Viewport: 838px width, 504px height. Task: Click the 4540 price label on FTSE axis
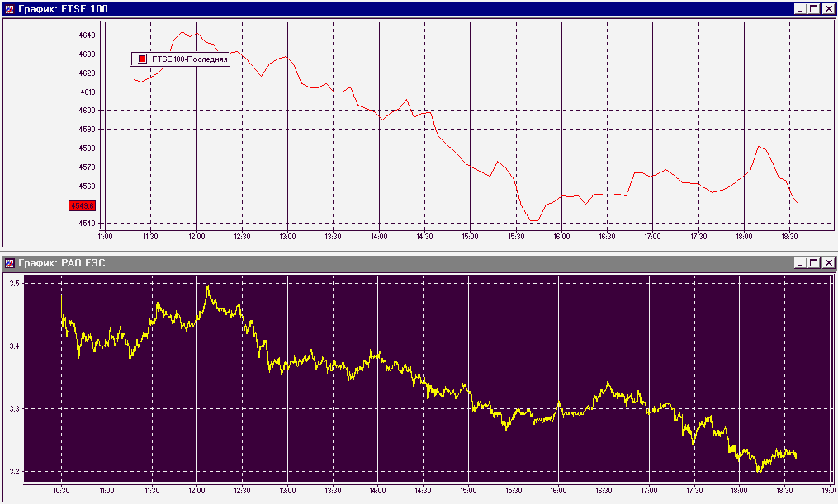88,224
